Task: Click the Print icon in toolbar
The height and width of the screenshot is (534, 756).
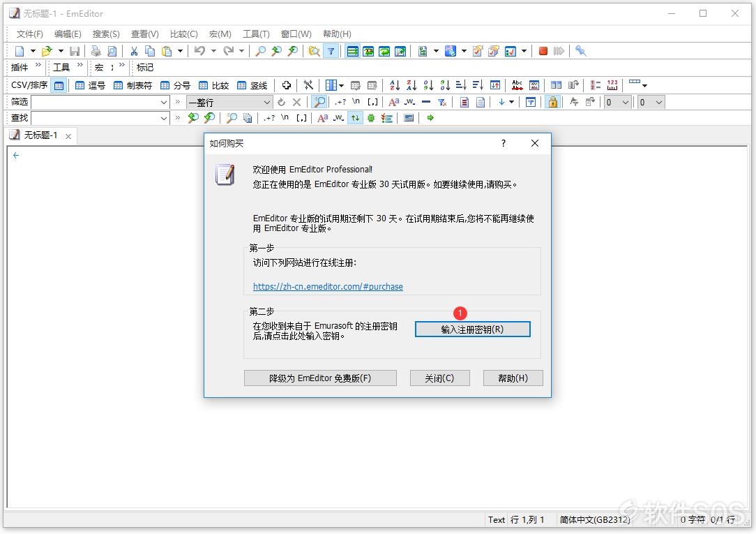Action: 96,51
